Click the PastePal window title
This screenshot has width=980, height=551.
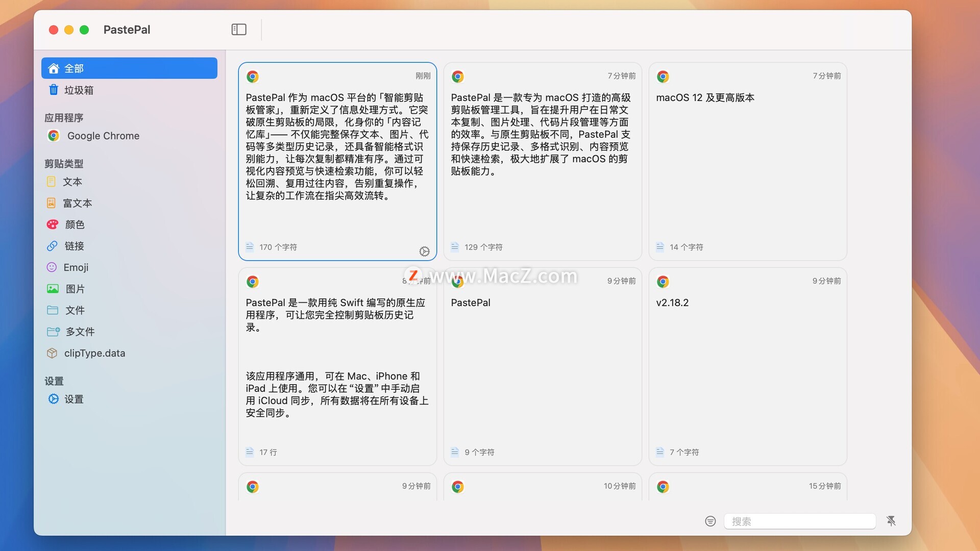[127, 30]
